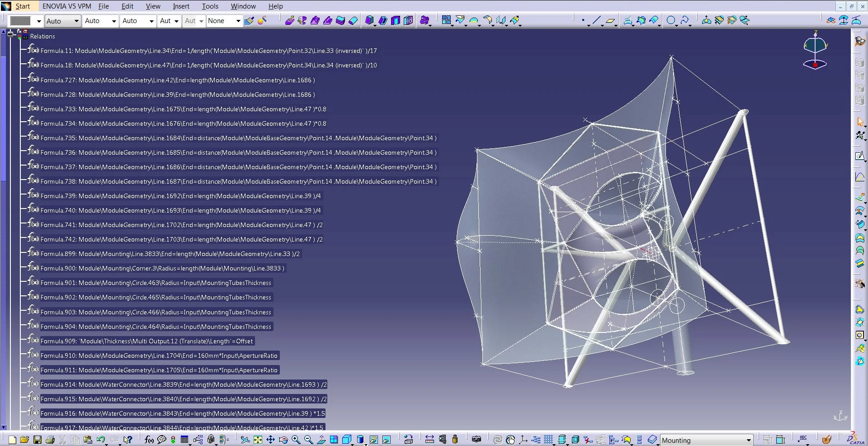868x446 pixels.
Task: Open the Window menu
Action: click(243, 6)
